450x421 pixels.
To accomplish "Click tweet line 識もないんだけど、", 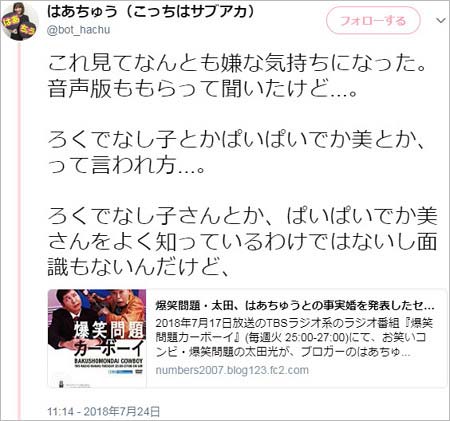I will tap(139, 266).
